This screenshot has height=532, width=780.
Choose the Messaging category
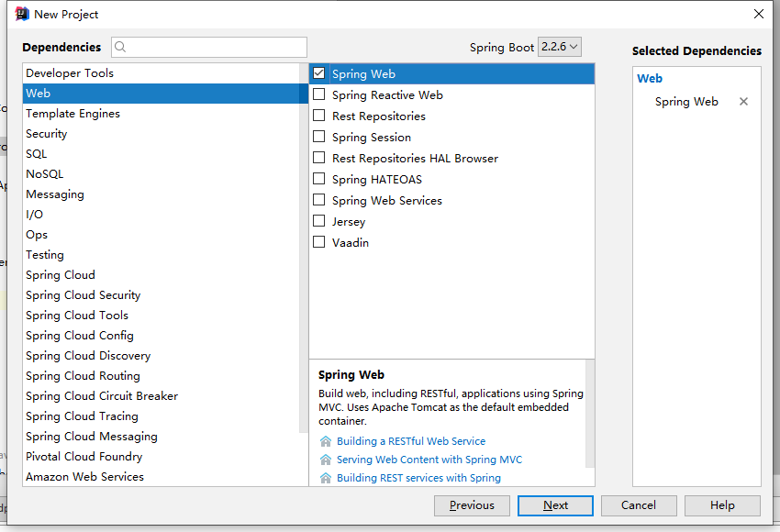(x=162, y=194)
